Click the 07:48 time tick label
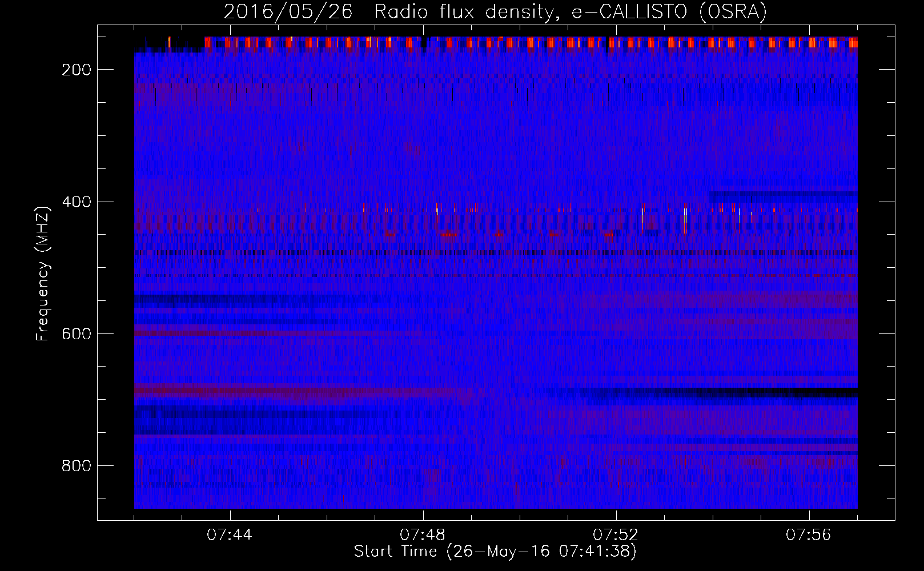The image size is (924, 571). tap(423, 535)
